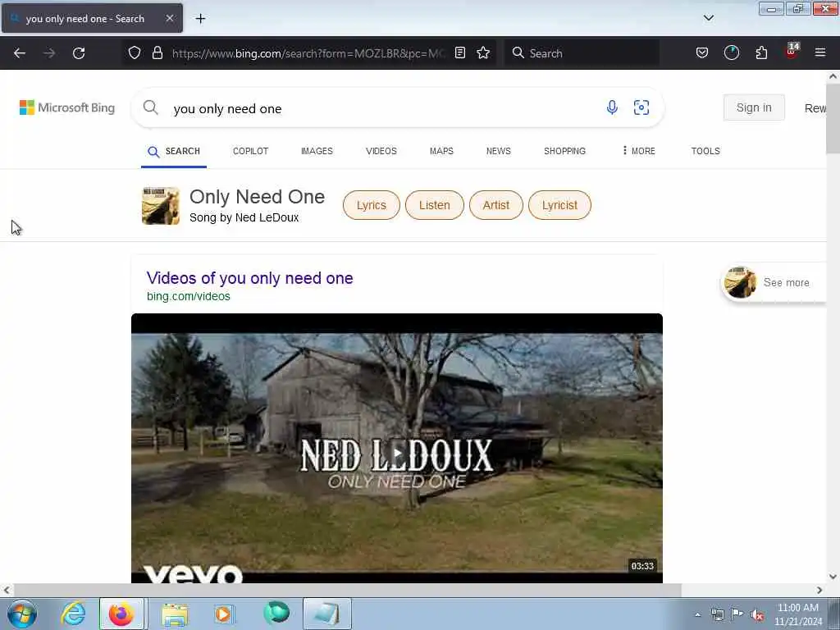
Task: Launch Internet Explorer from taskbar
Action: (73, 614)
